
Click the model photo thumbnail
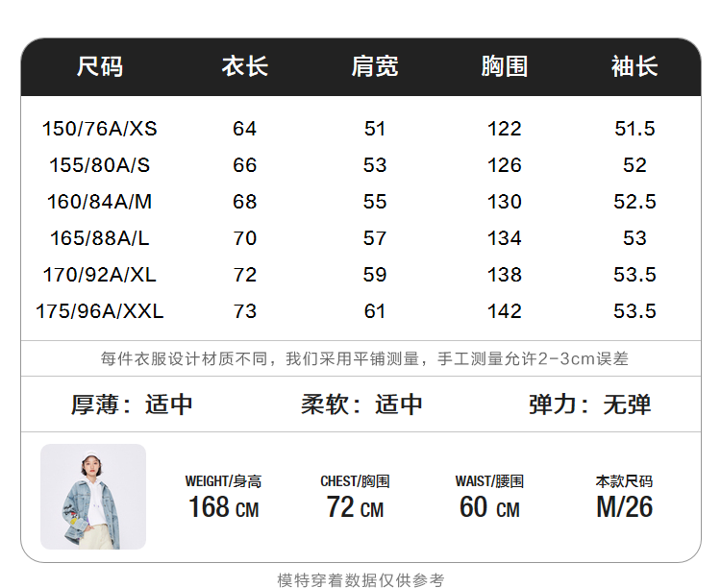pos(93,497)
